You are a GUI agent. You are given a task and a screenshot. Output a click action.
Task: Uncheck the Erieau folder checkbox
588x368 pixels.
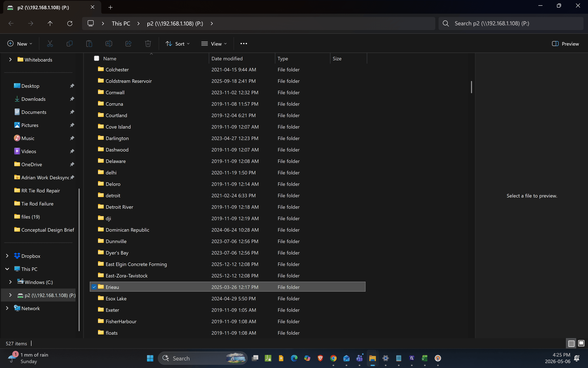pos(94,287)
